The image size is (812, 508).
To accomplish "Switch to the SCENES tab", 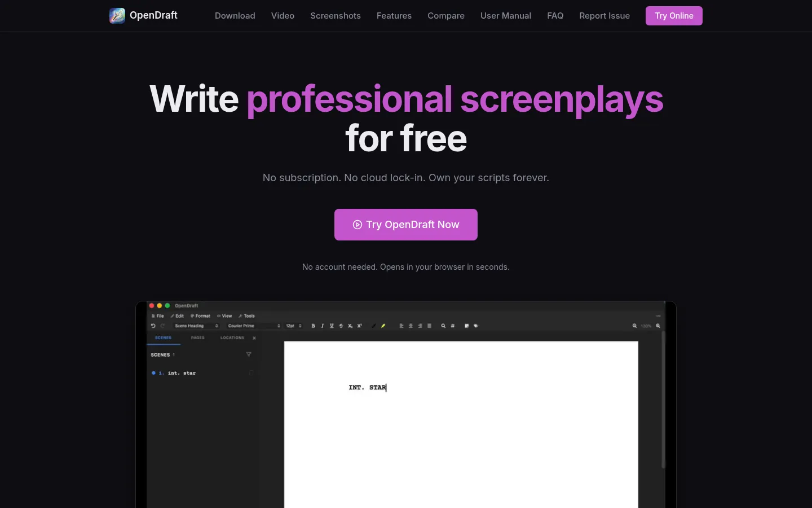I will [x=164, y=338].
